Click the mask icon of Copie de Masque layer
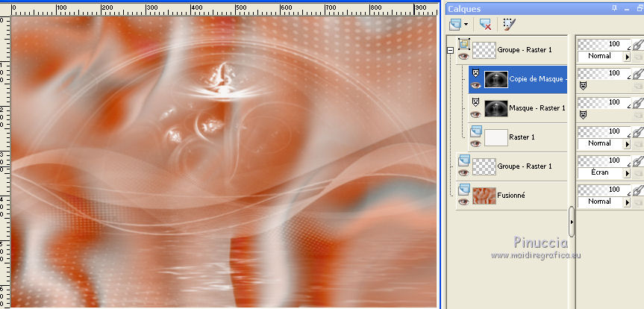 (x=475, y=72)
